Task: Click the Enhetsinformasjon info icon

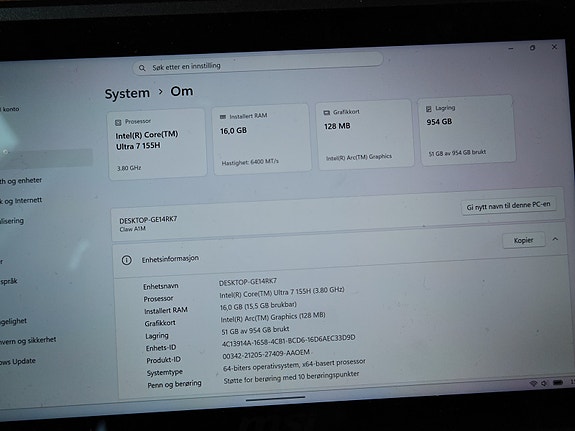Action: 127,260
